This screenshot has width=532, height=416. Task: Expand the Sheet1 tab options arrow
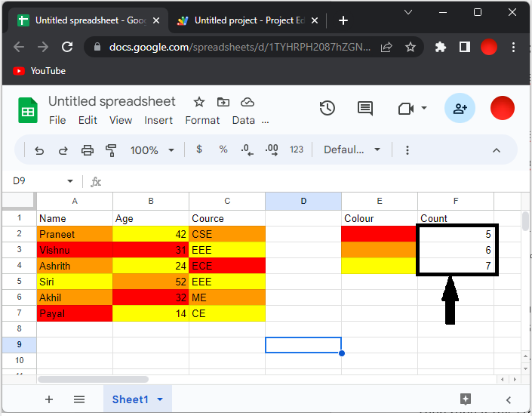tap(160, 399)
